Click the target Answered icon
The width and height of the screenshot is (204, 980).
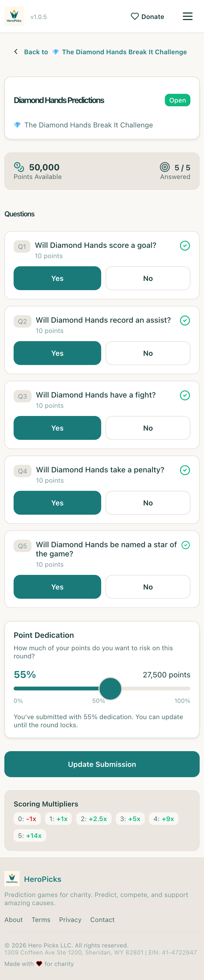[x=165, y=166]
